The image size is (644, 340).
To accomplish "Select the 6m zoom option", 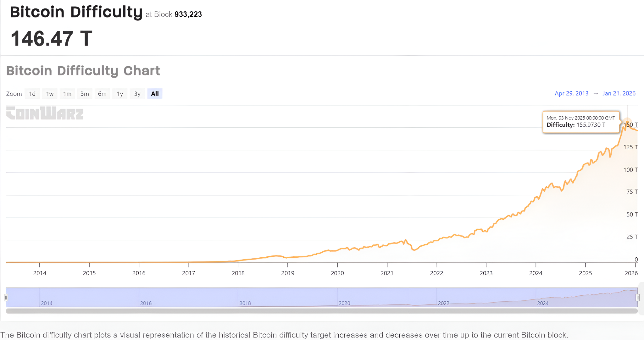I will click(102, 93).
